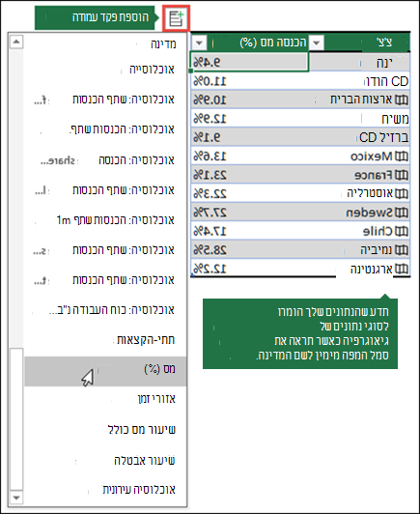
Task: Choose the תתי-הקצאות field
Action: [105, 340]
